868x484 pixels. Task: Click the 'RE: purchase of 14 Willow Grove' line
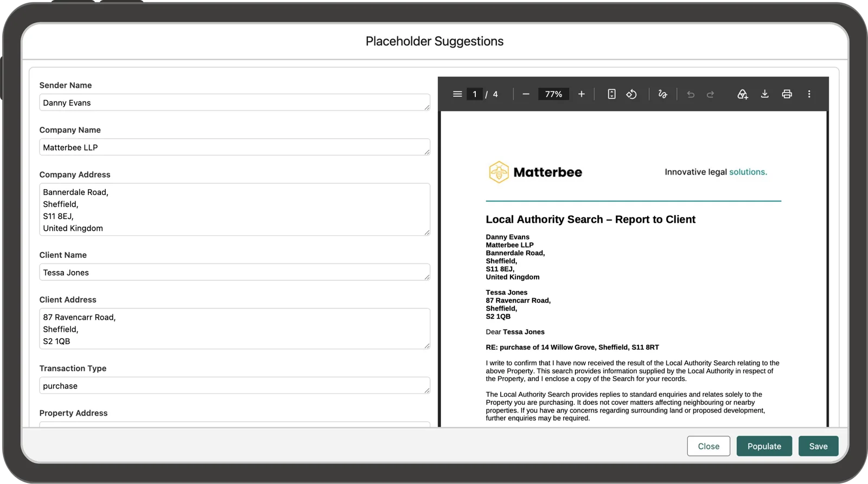coord(572,347)
